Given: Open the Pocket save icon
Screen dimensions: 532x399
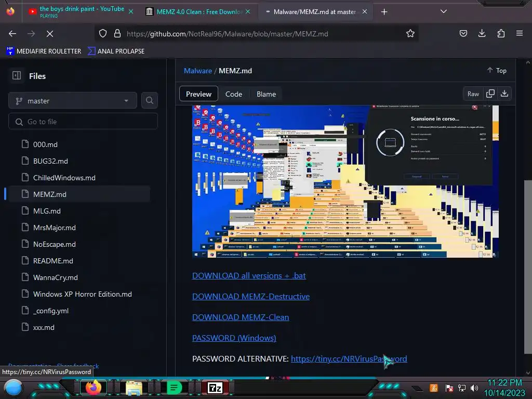Looking at the screenshot, I should coord(463,34).
